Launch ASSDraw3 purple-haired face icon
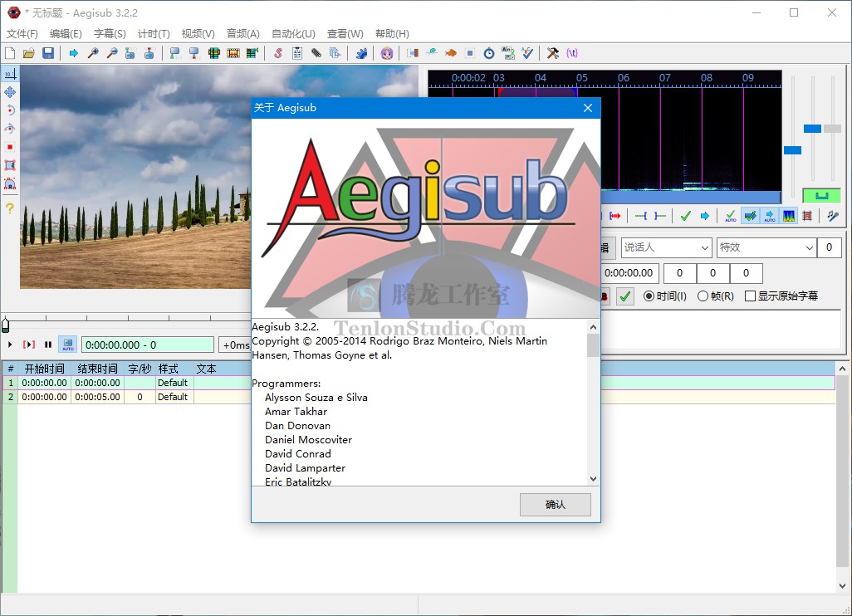This screenshot has width=852, height=616. [x=387, y=52]
